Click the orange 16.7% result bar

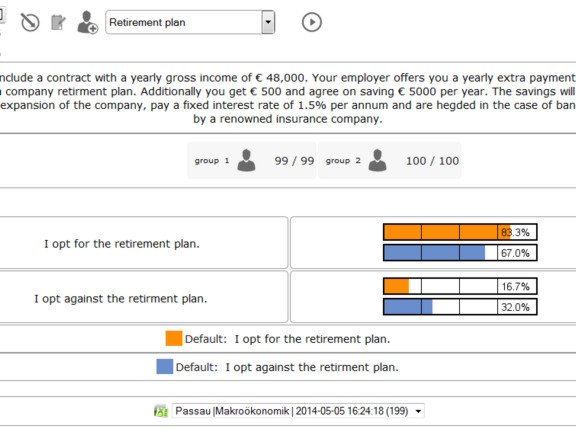(x=460, y=286)
